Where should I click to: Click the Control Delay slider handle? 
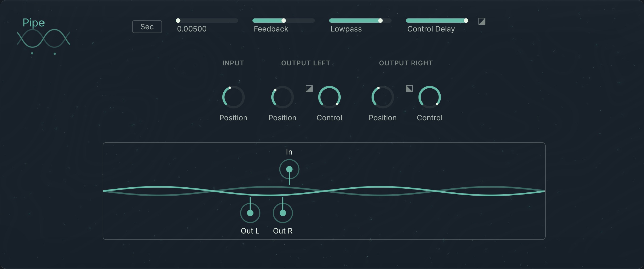[465, 20]
